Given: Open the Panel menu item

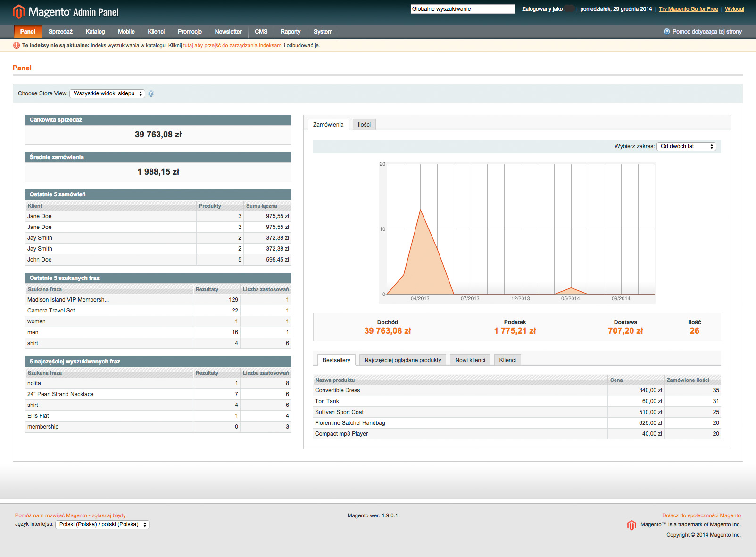Looking at the screenshot, I should pyautogui.click(x=28, y=32).
